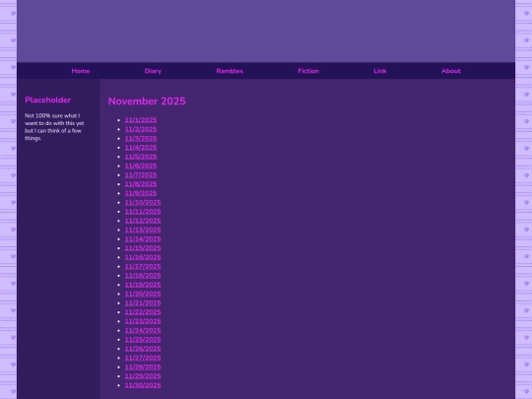Screen dimensions: 532x399
Task: Open the 11/30/2025 diary entry
Action: (x=143, y=385)
